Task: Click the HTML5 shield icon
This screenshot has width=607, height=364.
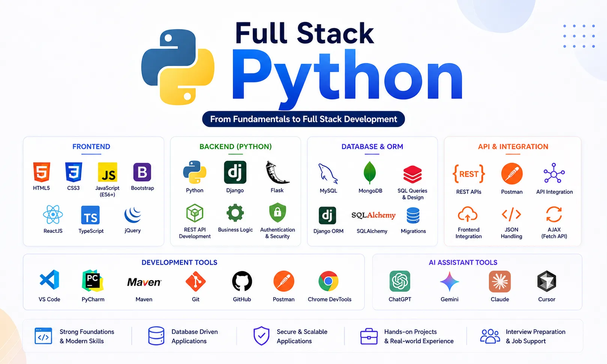Action: click(42, 172)
